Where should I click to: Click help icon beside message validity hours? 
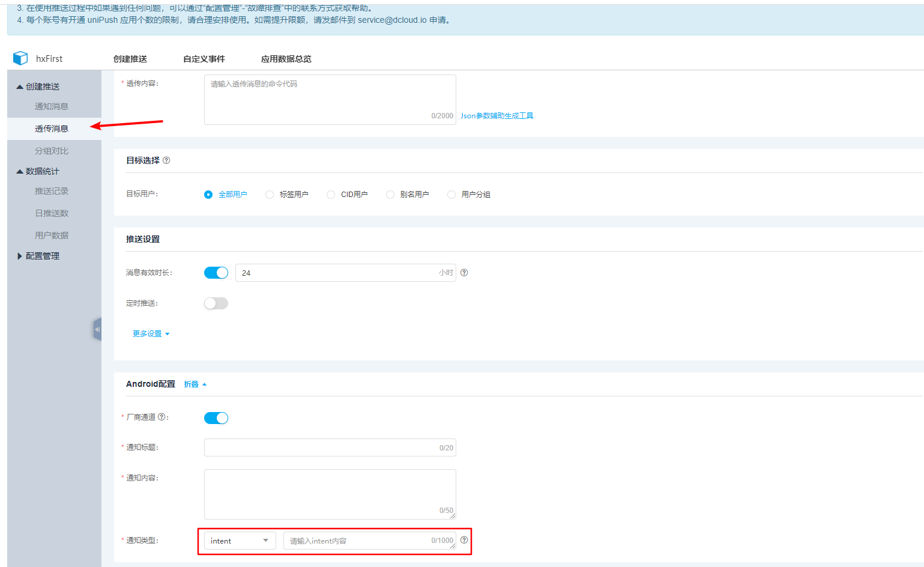(x=464, y=273)
